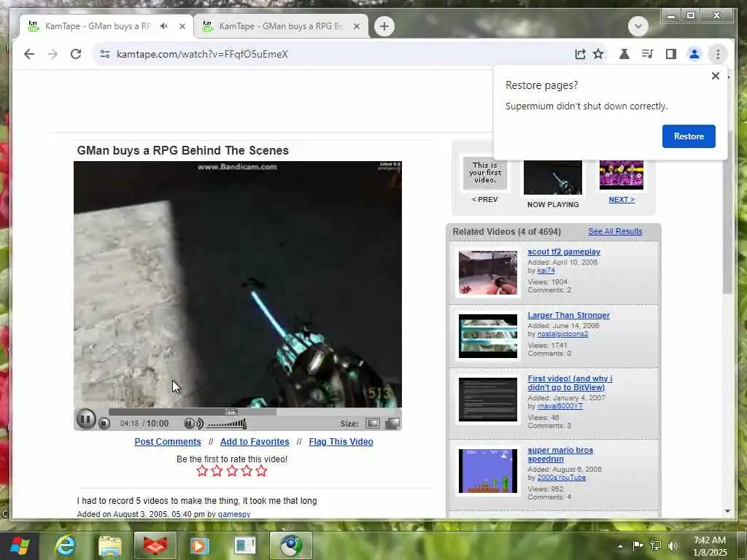Screen dimensions: 747x560
Task: Click super mario bros speedrun thumbnail
Action: click(x=488, y=471)
